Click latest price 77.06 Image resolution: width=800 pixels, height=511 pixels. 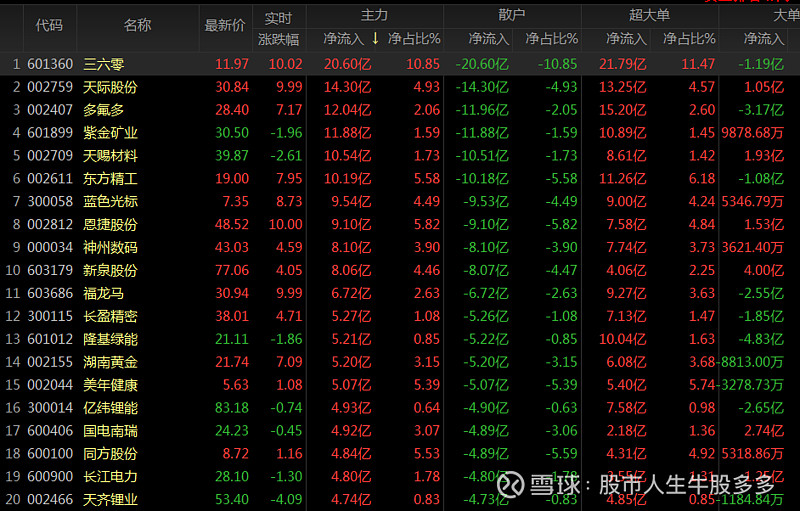[x=232, y=270]
